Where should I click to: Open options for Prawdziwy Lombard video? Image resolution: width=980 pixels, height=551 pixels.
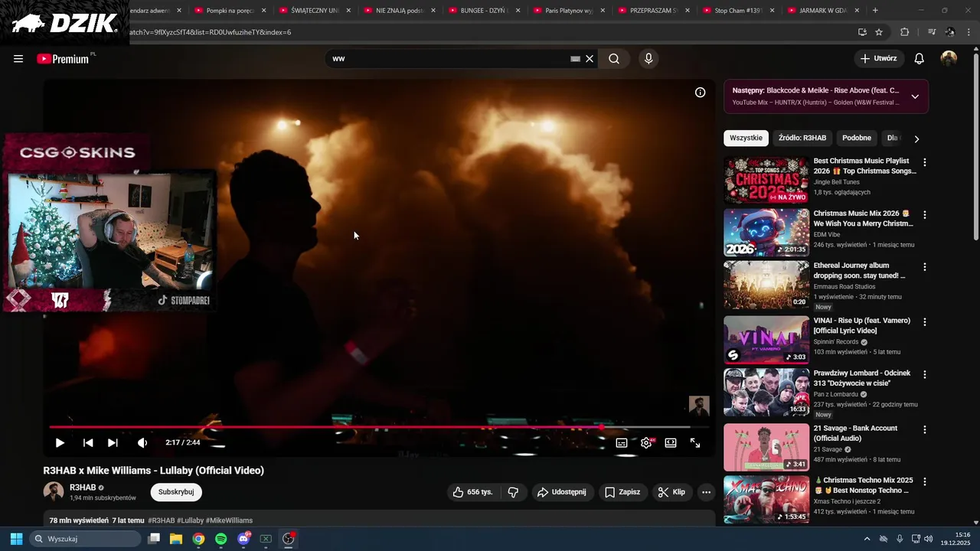925,375
